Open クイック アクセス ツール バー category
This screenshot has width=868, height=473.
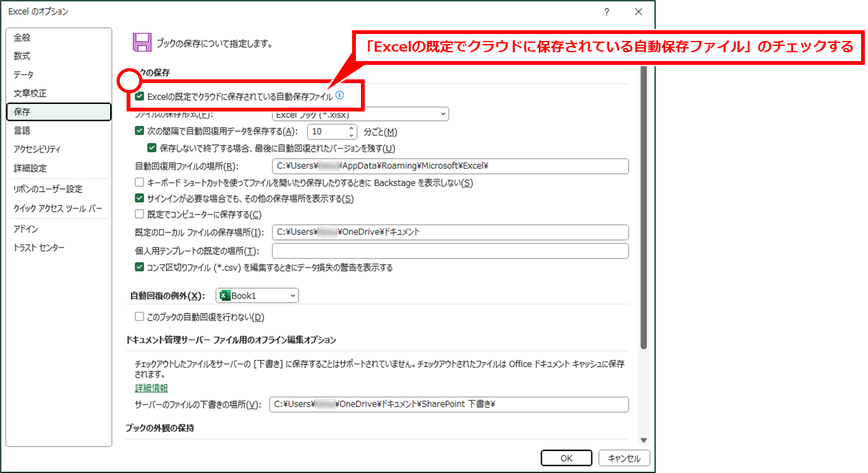click(x=59, y=208)
